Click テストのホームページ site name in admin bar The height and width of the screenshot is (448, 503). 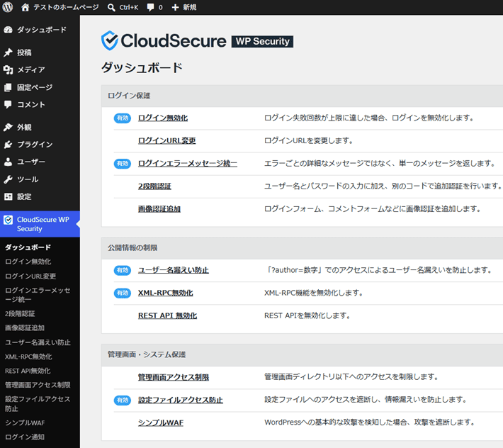tap(66, 7)
